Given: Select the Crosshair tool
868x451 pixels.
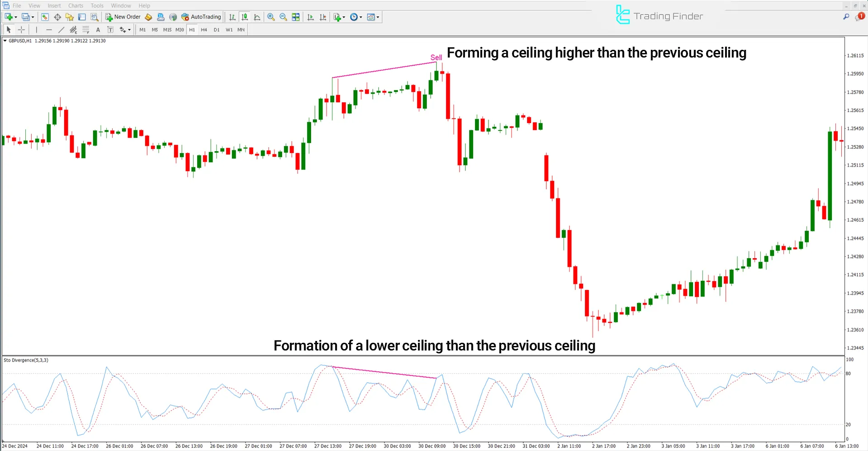Looking at the screenshot, I should pyautogui.click(x=21, y=29).
